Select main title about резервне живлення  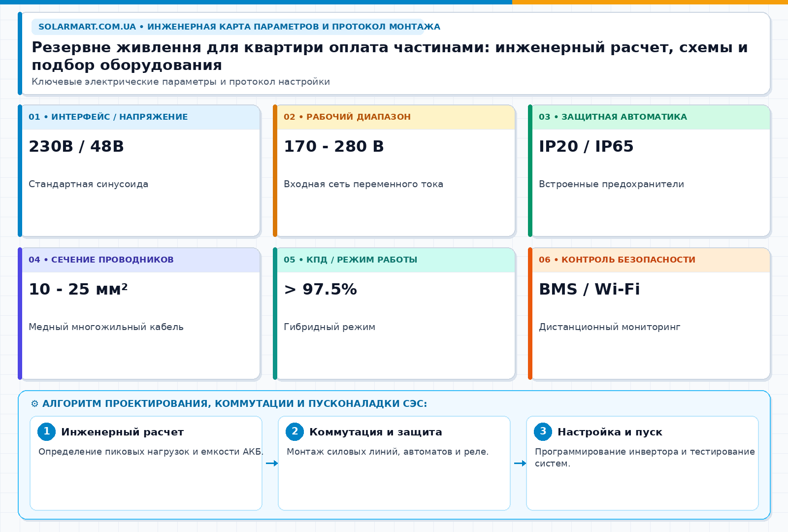[x=390, y=56]
